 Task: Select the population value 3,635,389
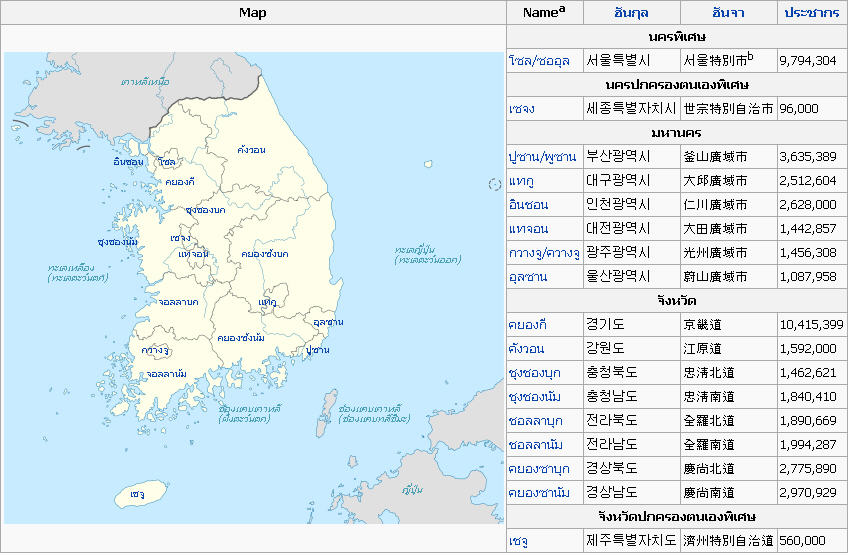[x=808, y=157]
